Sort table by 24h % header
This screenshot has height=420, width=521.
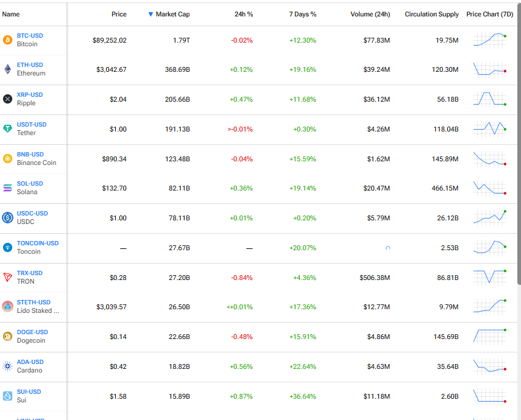click(243, 14)
